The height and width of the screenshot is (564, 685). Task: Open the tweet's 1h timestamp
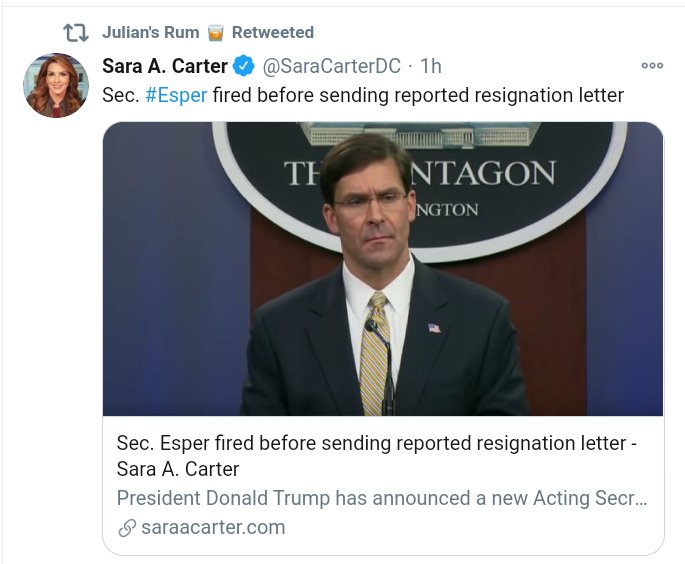431,67
